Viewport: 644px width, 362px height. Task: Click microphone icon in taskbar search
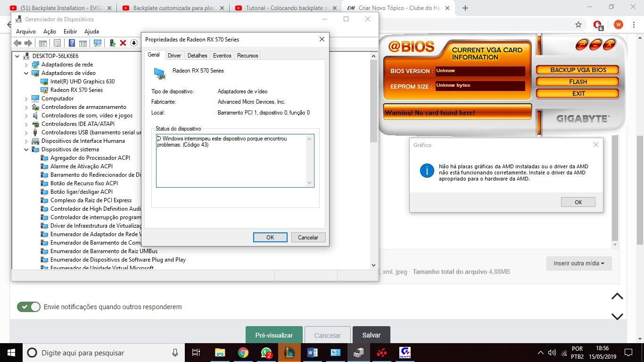click(175, 353)
